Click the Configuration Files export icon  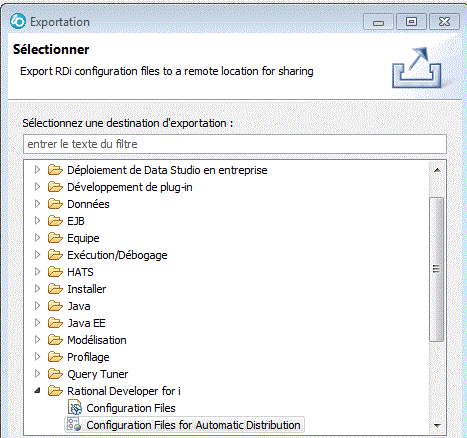75,408
